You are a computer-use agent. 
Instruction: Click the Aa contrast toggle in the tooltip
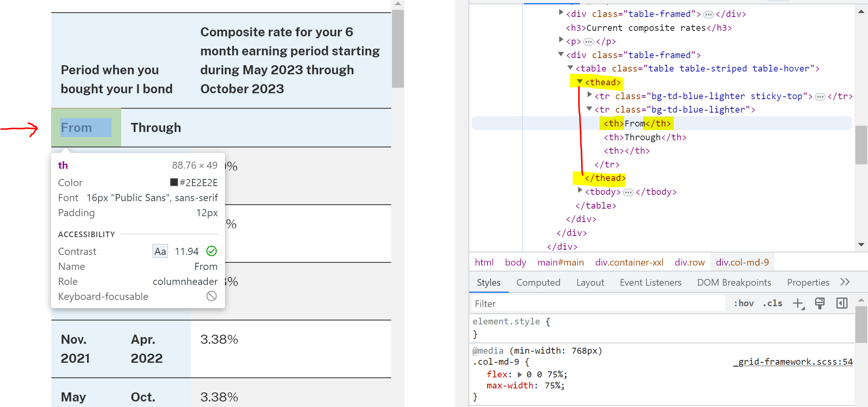(160, 251)
